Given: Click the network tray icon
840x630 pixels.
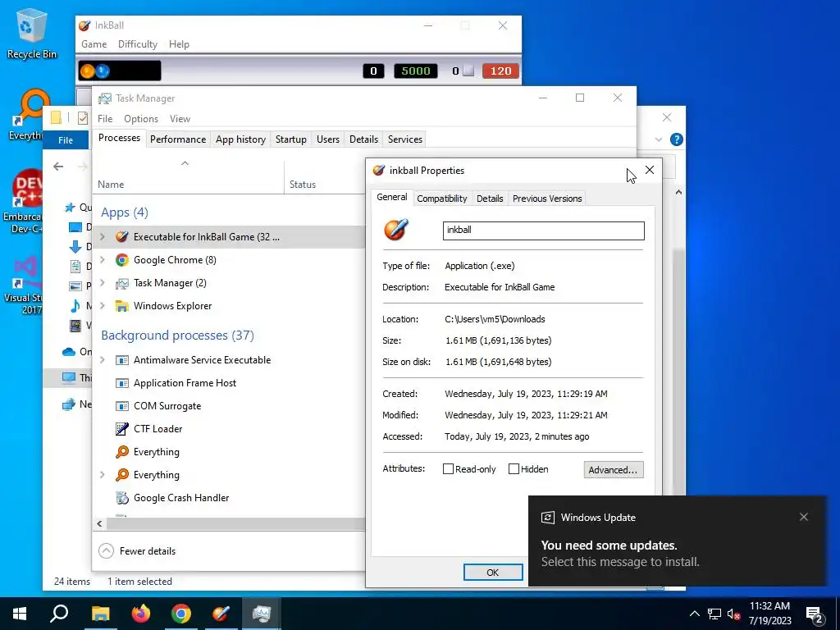Looking at the screenshot, I should [714, 614].
